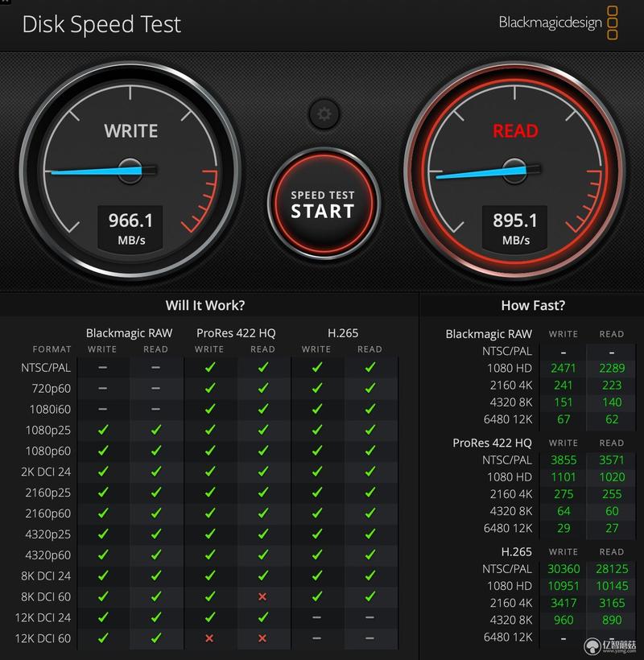The height and width of the screenshot is (660, 644).
Task: Click the 12K DCI 60 format row label
Action: click(43, 638)
